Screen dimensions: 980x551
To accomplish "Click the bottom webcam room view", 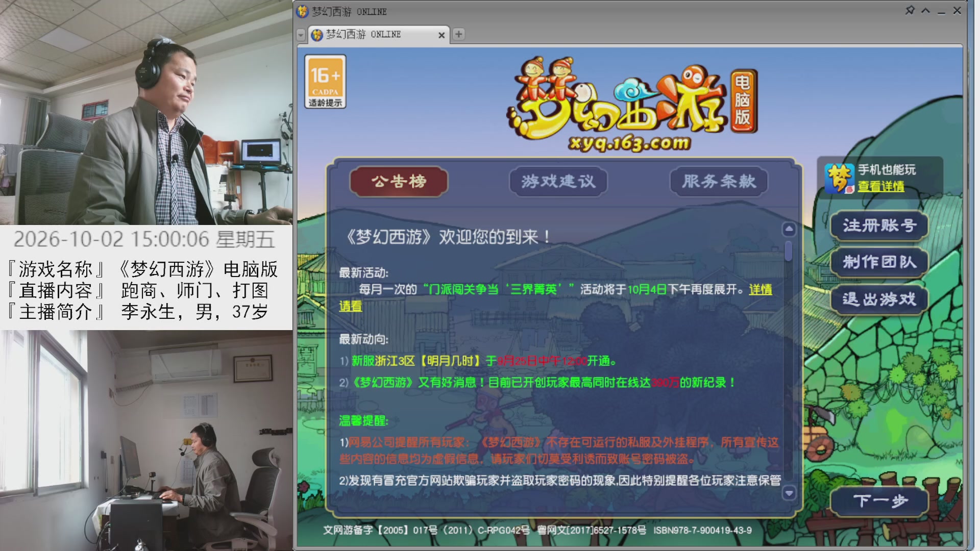I will point(146,441).
